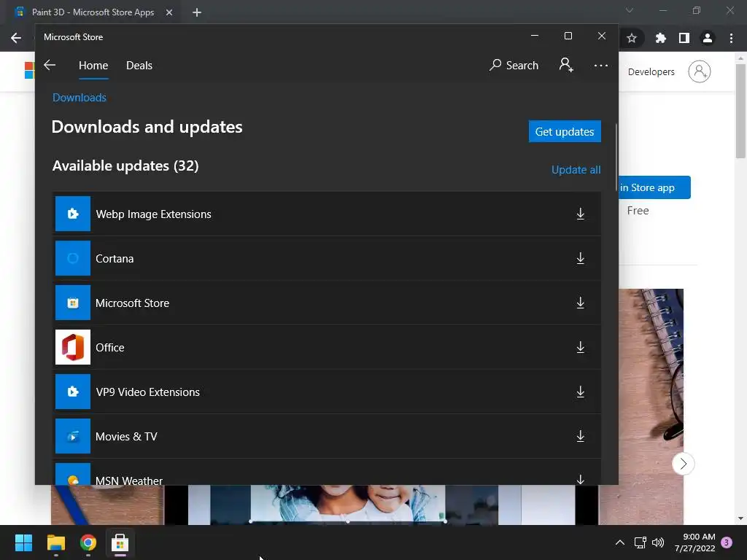Open the Movies & TV app icon
The image size is (747, 560).
click(x=73, y=436)
